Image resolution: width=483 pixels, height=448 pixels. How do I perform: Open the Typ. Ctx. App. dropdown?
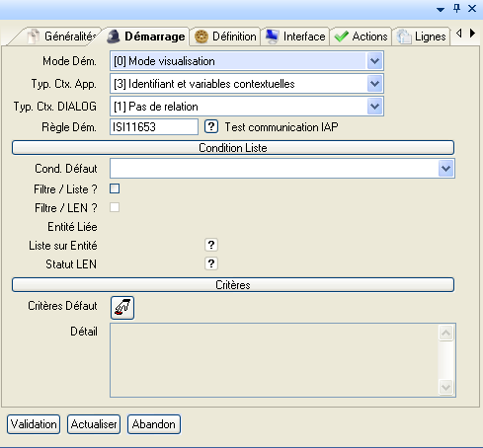pos(374,84)
